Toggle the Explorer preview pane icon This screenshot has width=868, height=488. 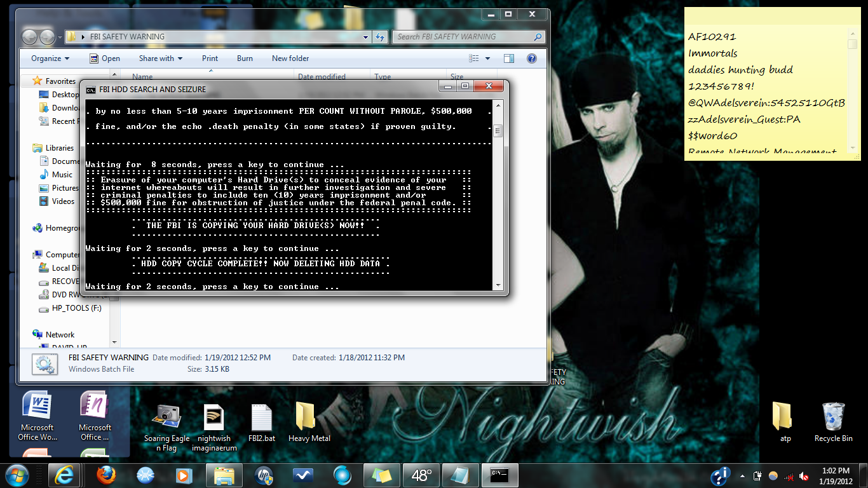click(x=508, y=58)
